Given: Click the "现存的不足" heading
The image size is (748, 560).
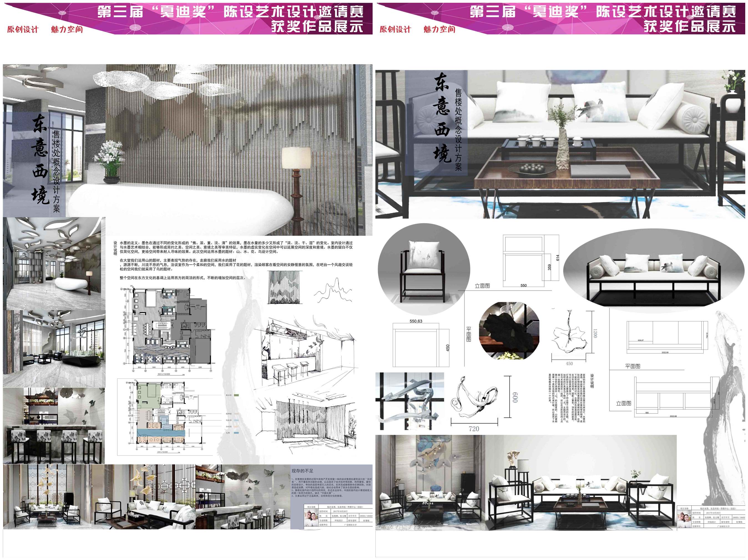Looking at the screenshot, I should (x=302, y=470).
